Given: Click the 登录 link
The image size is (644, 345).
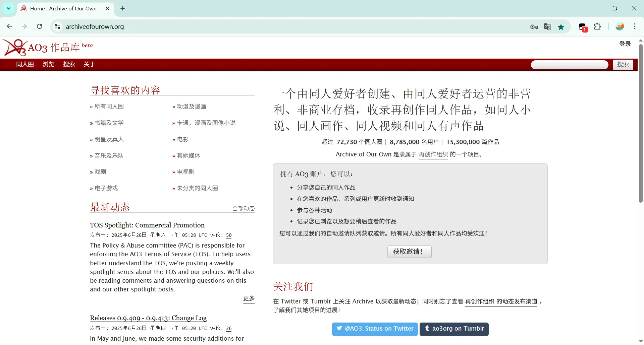Looking at the screenshot, I should pyautogui.click(x=625, y=44).
